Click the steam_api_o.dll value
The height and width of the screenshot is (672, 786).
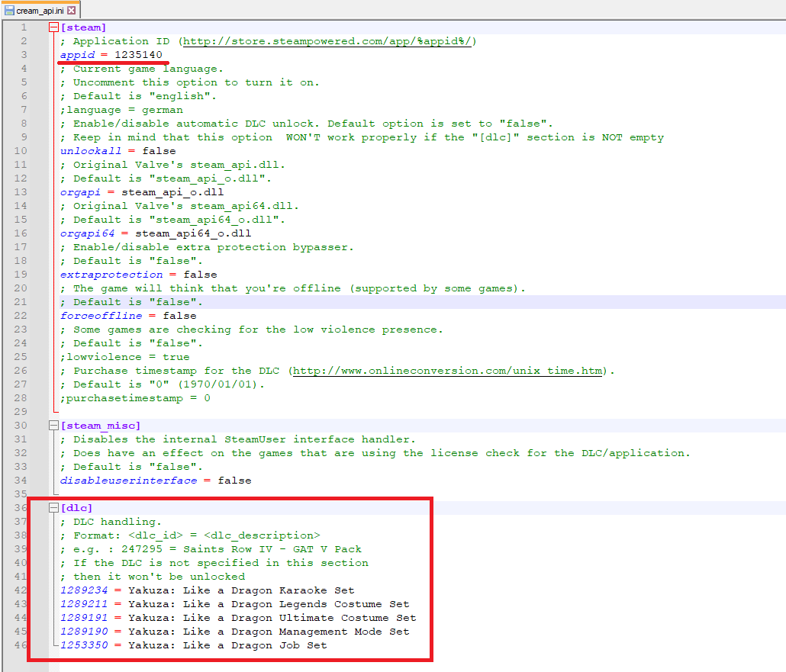pyautogui.click(x=172, y=192)
